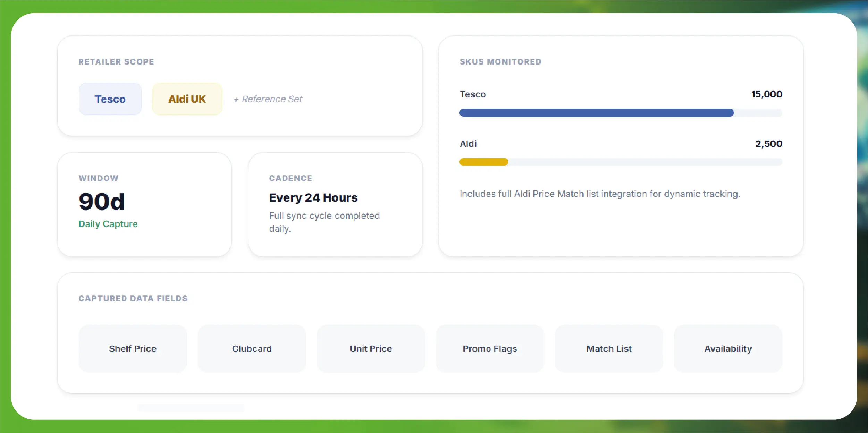Click the 90d window value
The image size is (868, 433).
(x=101, y=202)
